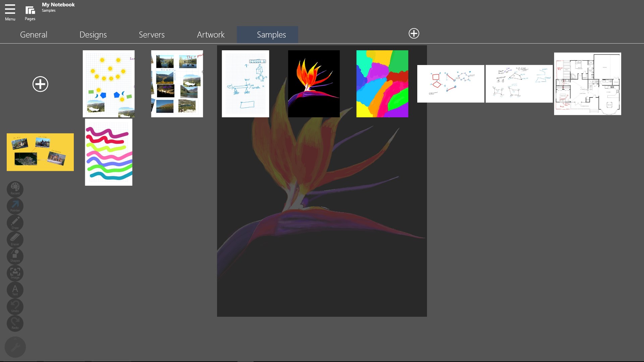
Task: Open the wrench settings tool at sidebar bottom
Action: [x=15, y=347]
